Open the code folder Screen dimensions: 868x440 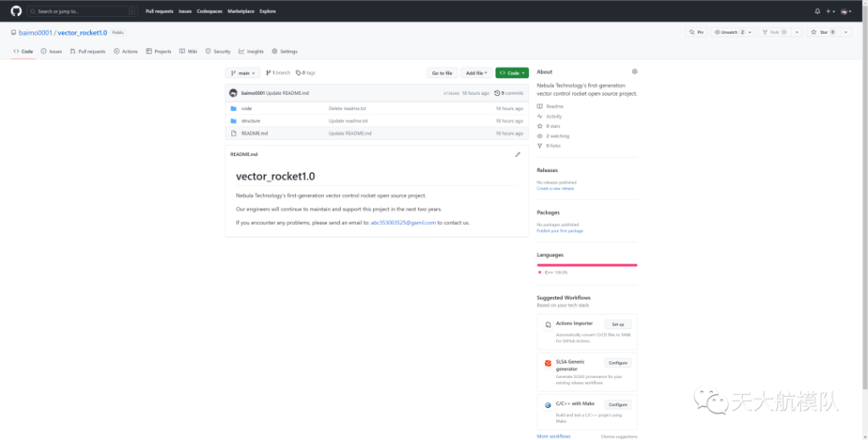(247, 109)
